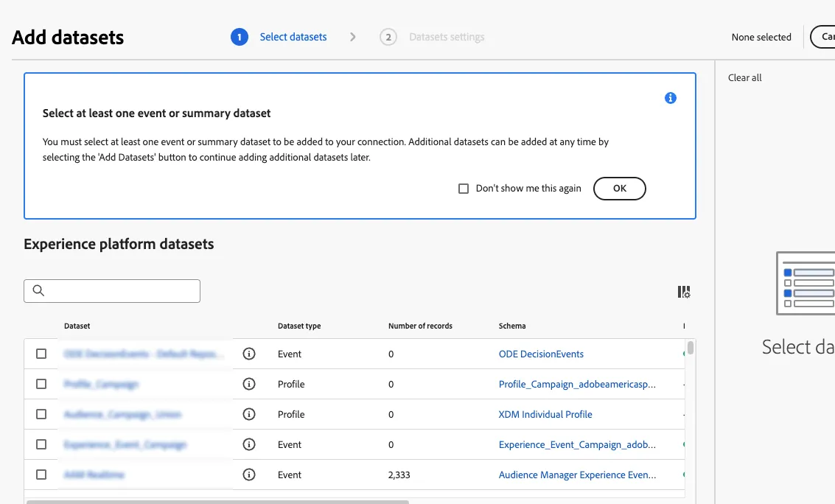Image resolution: width=835 pixels, height=504 pixels.
Task: Show info for the XDM Individual Profile row dataset
Action: (x=248, y=414)
